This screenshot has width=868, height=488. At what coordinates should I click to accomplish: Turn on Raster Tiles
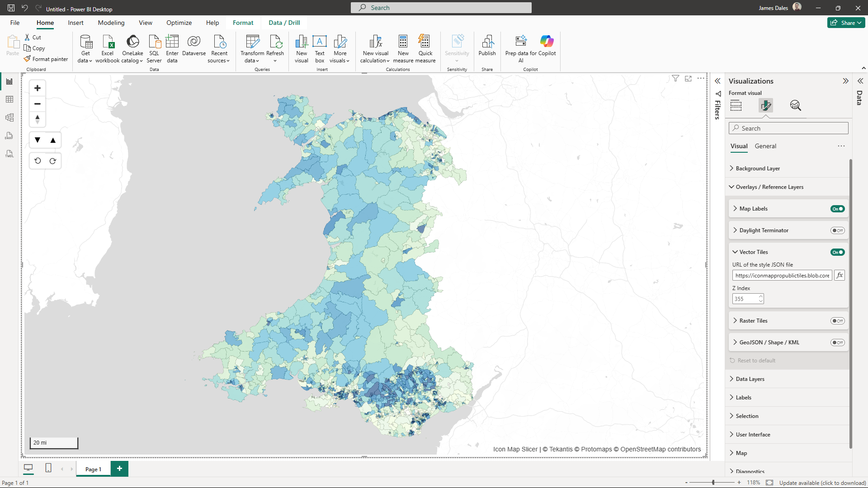click(x=837, y=321)
